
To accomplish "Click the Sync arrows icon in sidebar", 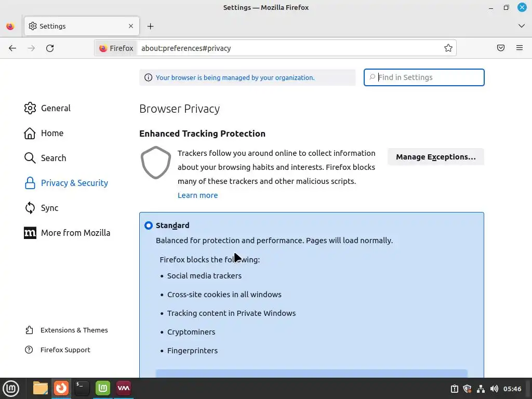I will click(x=30, y=208).
